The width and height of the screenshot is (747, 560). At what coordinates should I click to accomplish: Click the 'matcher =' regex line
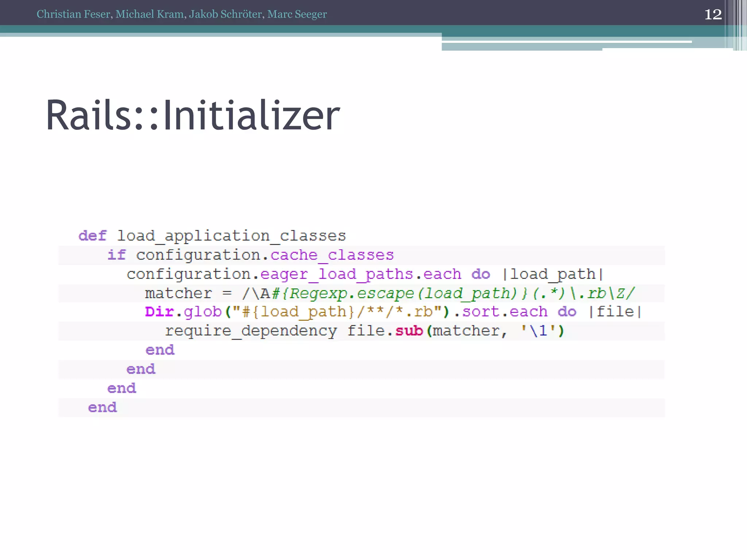390,293
